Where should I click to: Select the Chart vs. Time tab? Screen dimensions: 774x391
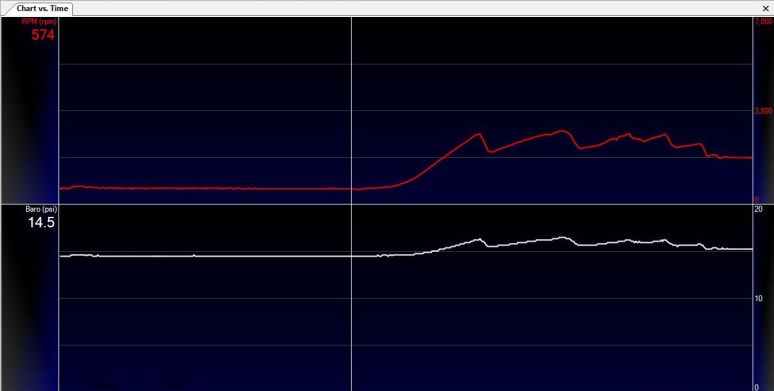click(x=42, y=8)
